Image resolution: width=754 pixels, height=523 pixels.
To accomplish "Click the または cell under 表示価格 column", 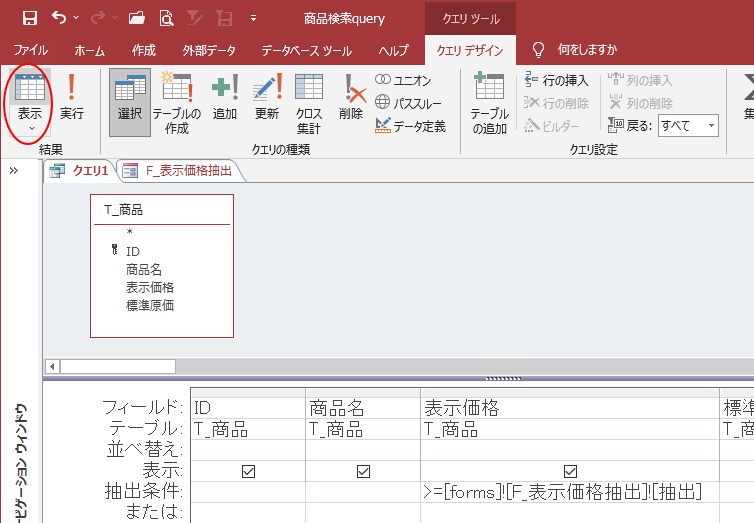I will point(570,513).
